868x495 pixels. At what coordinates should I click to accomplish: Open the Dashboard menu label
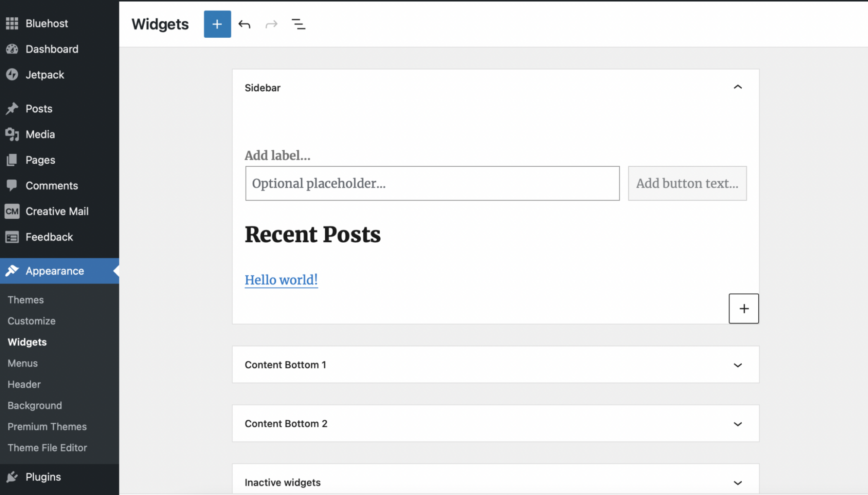(52, 49)
